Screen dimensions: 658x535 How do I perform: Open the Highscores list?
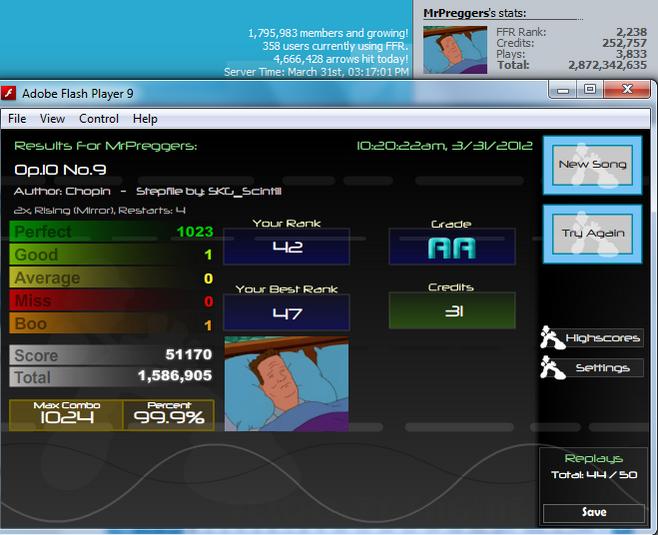(602, 338)
